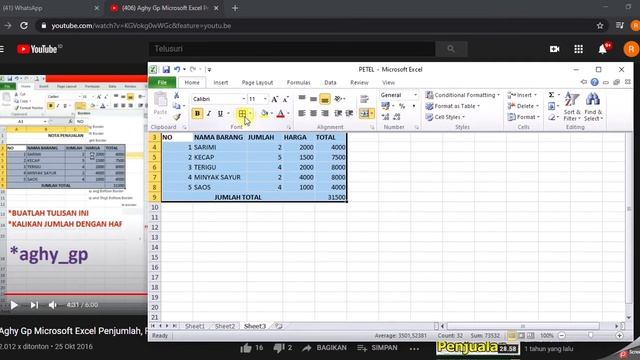This screenshot has height=360, width=640.
Task: Apply percent style number format
Action: click(402, 106)
